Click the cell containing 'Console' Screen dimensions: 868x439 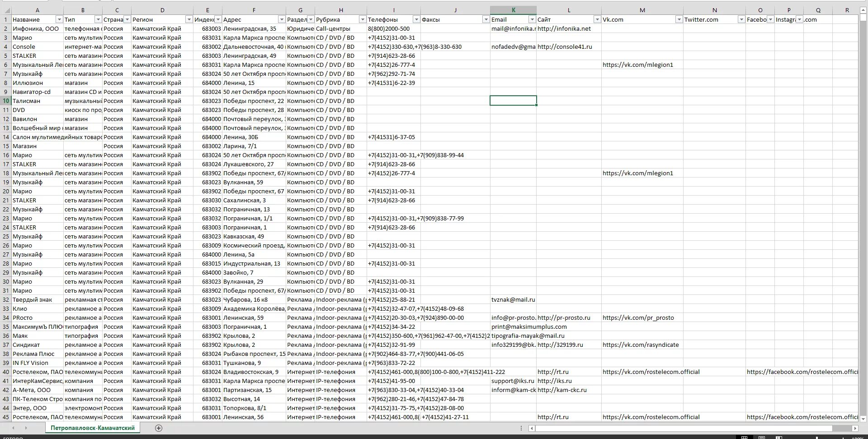[38, 47]
